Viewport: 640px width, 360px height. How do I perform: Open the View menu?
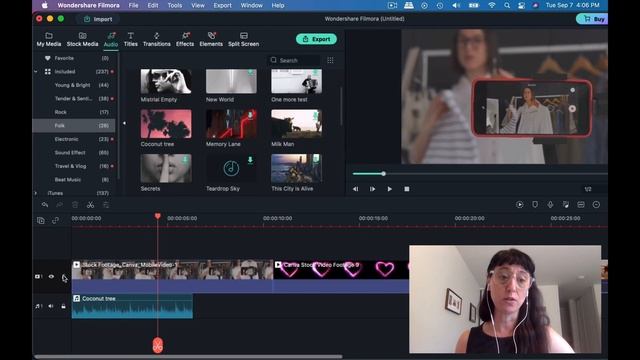coord(198,5)
